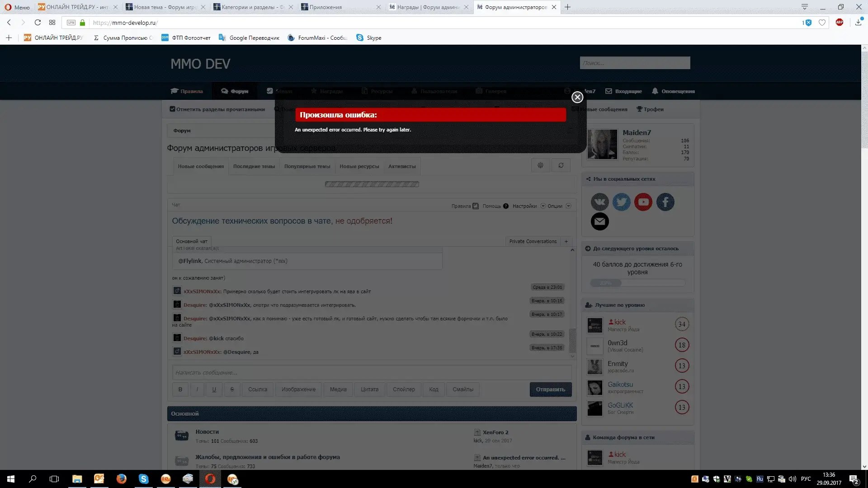This screenshot has width=868, height=488.
Task: Toggle italic formatting in chat
Action: click(197, 389)
